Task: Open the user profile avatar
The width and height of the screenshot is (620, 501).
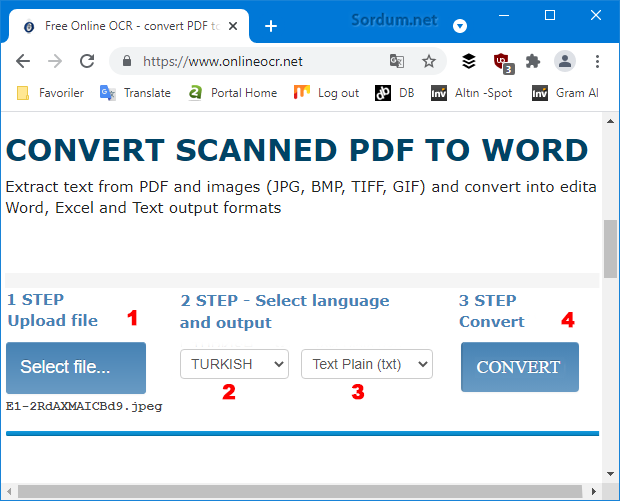Action: (x=565, y=61)
